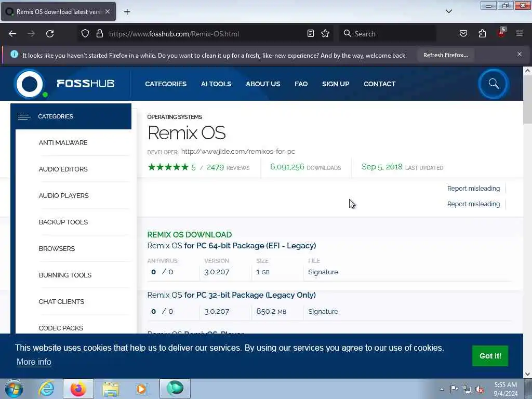
Task: Select ANTI MALWARE category
Action: coord(63,142)
